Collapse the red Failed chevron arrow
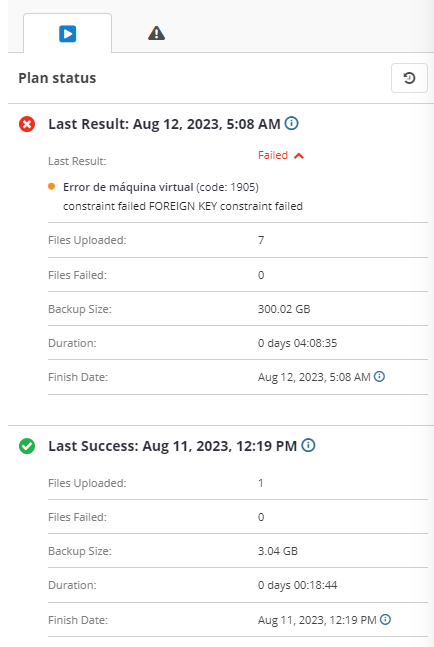This screenshot has height=647, width=434. click(299, 156)
